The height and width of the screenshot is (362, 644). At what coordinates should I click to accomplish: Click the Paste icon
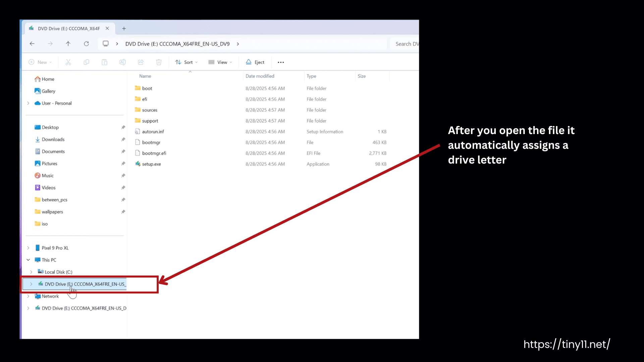[x=104, y=62]
